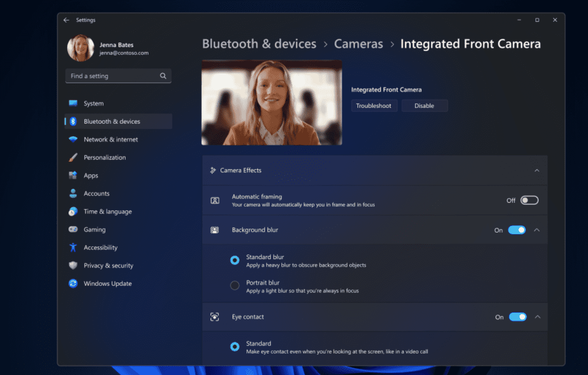Go to Cameras breadcrumb link

[x=358, y=44]
